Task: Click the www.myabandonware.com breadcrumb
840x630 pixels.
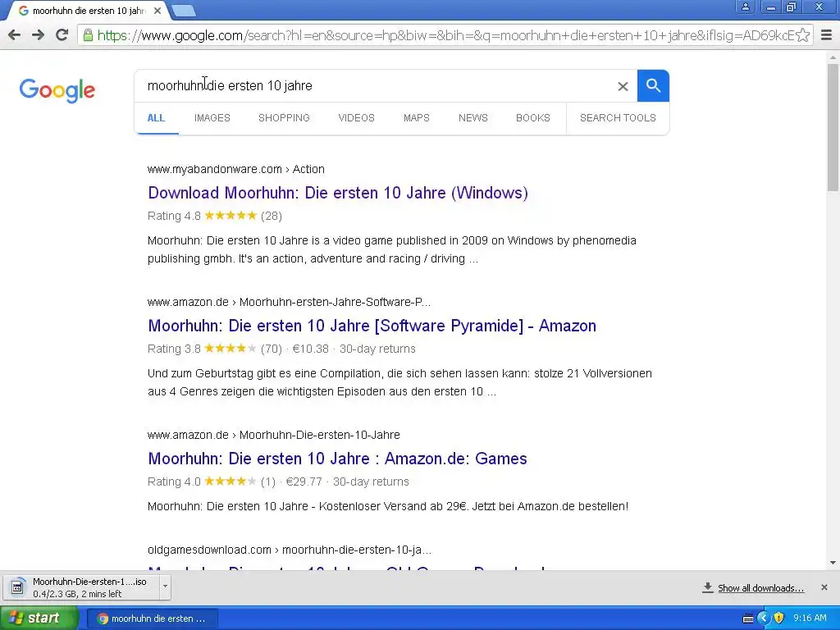Action: click(235, 169)
